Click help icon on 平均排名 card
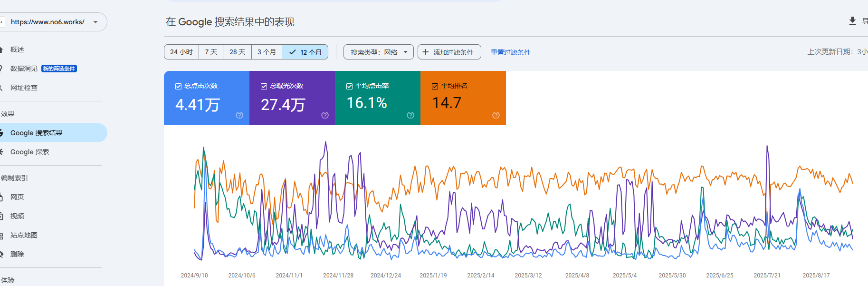This screenshot has width=868, height=286. 496,115
